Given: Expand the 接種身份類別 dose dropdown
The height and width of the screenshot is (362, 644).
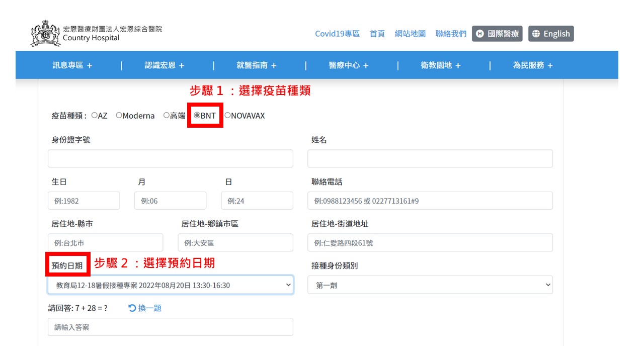Looking at the screenshot, I should coord(430,285).
